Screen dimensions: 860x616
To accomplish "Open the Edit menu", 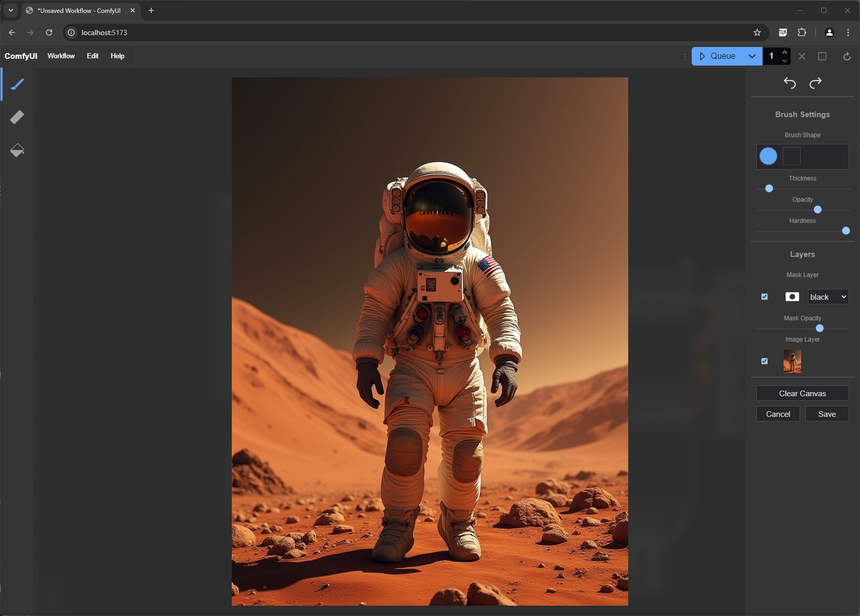I will (x=92, y=56).
